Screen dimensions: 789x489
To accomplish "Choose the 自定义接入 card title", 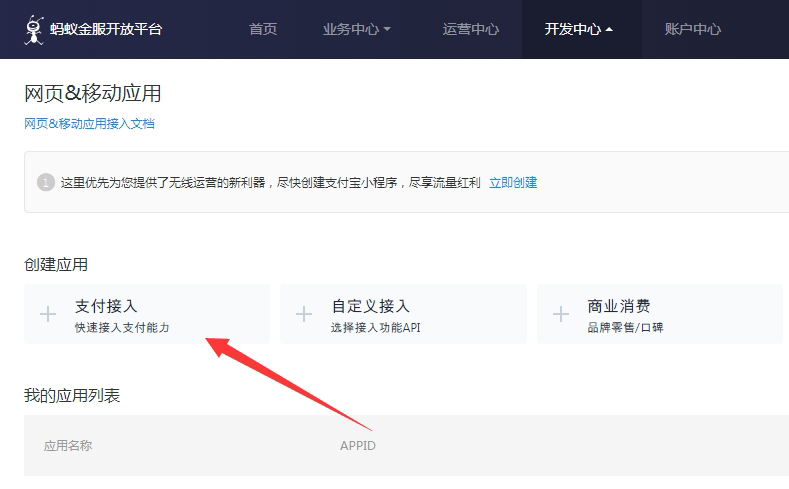I will [x=370, y=306].
